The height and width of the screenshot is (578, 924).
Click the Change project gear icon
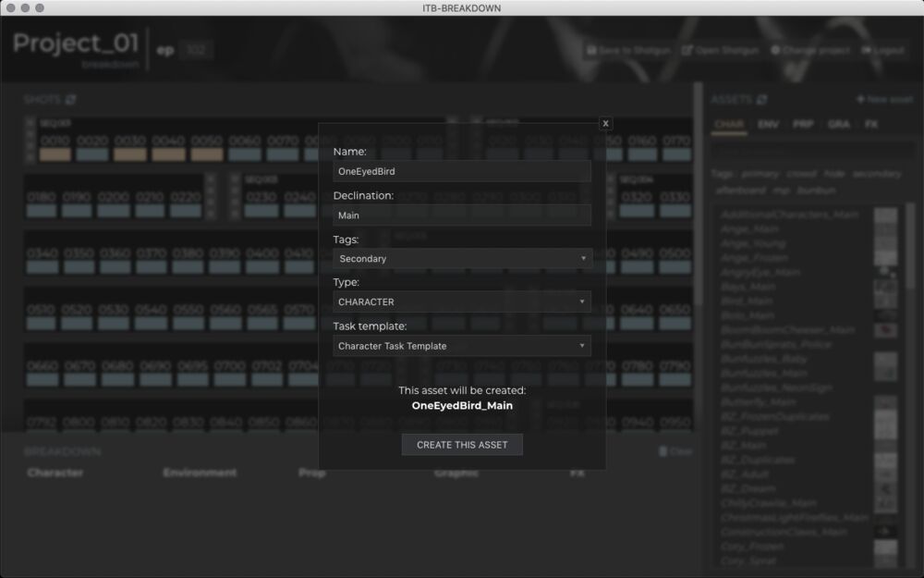775,50
